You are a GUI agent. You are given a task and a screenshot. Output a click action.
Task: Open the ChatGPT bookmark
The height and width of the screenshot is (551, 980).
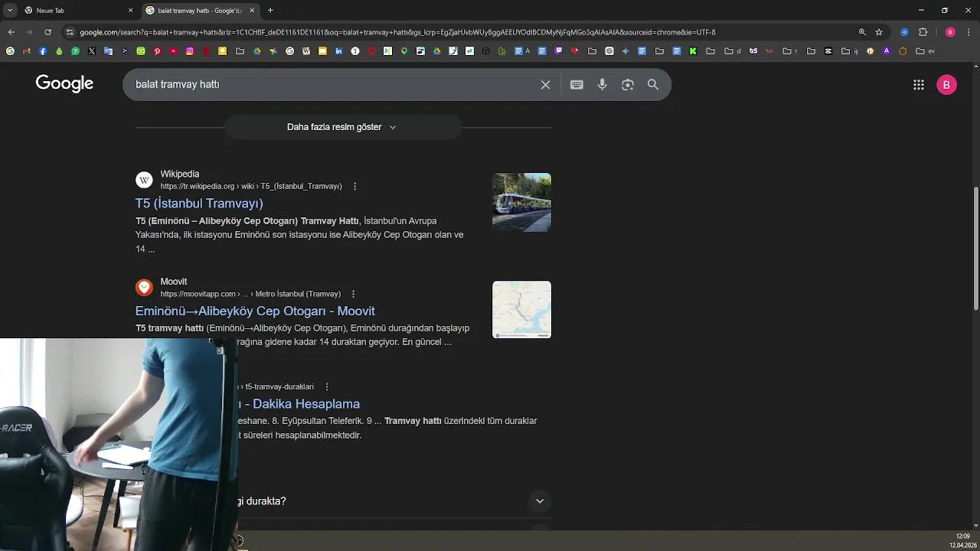[609, 51]
